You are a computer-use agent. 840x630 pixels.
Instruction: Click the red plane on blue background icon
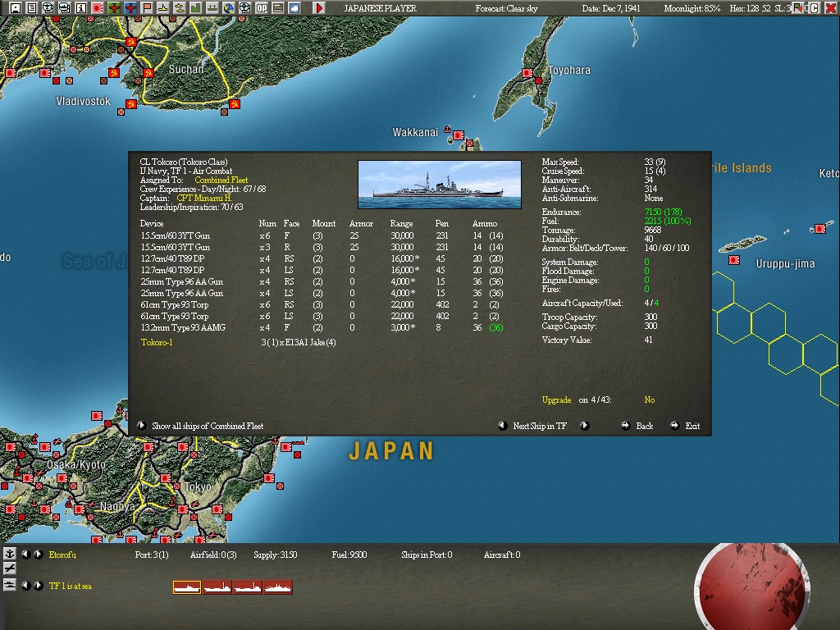pyautogui.click(x=130, y=7)
